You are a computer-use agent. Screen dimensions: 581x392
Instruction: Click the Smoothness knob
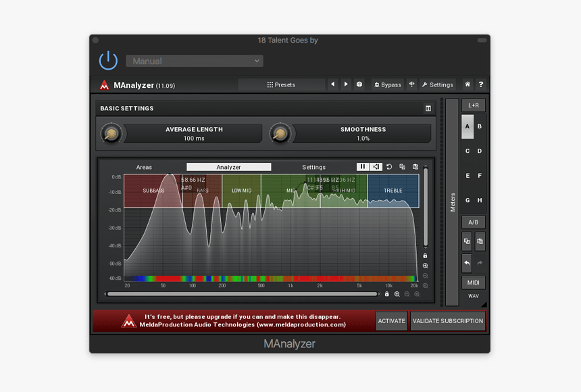point(280,134)
